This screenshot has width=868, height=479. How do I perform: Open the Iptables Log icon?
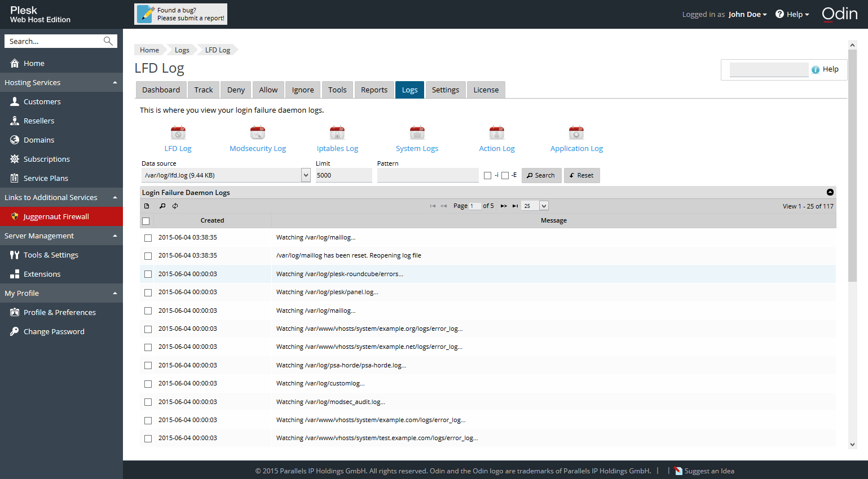point(337,132)
